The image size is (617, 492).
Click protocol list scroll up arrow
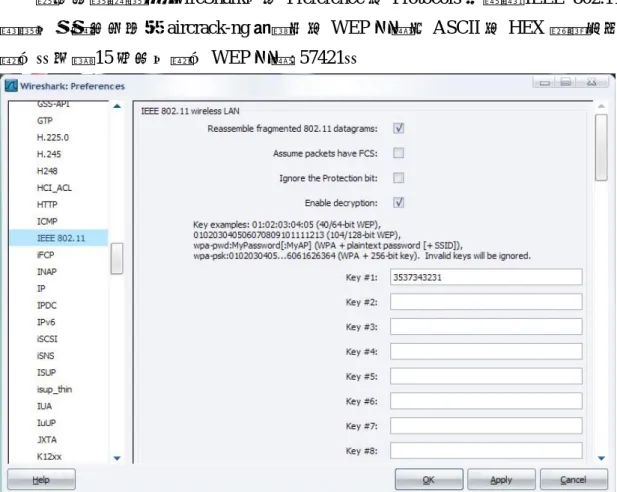(117, 106)
